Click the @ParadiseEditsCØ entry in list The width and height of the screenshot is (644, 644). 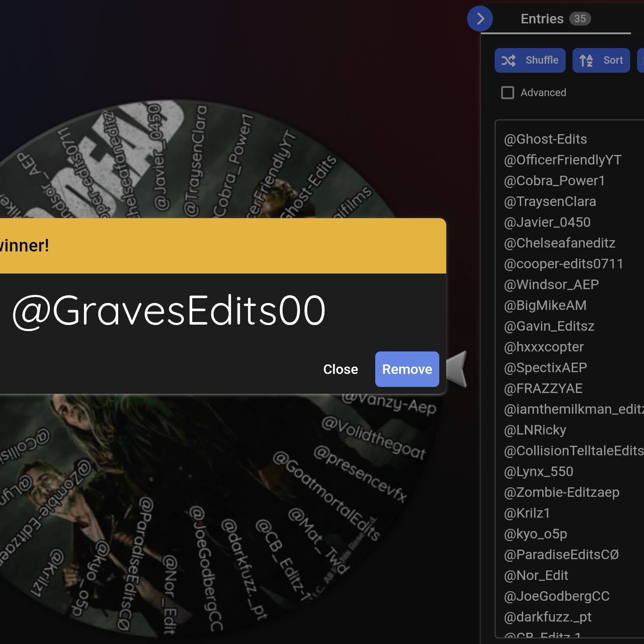pos(561,554)
